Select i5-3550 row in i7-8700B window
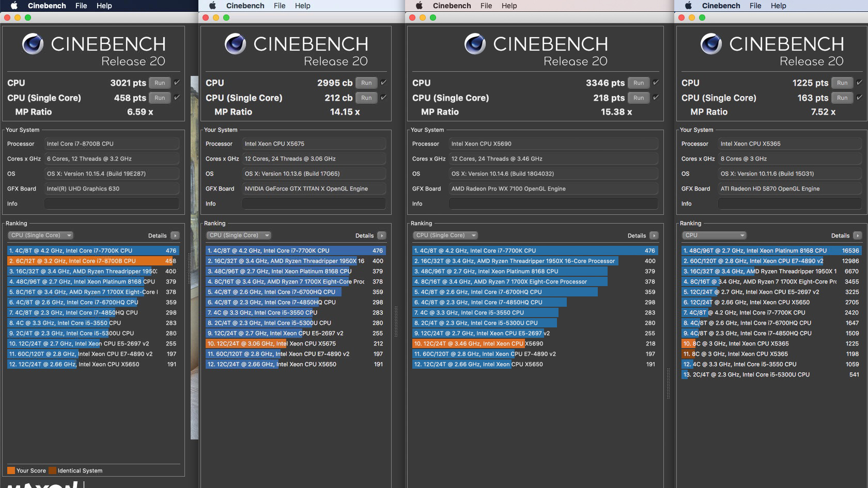 [x=93, y=323]
